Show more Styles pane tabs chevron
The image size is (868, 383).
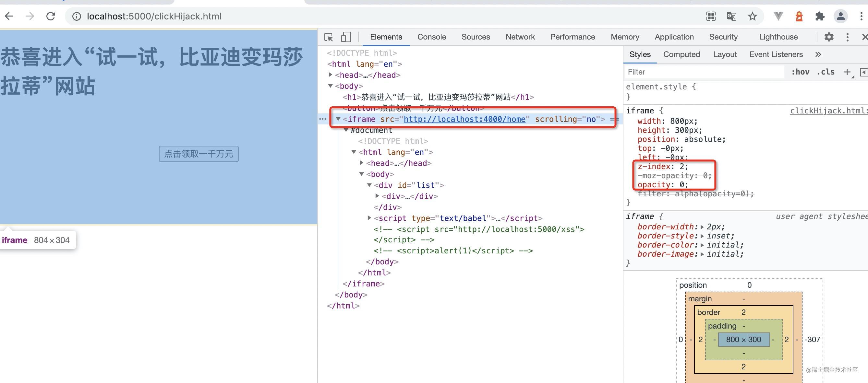pyautogui.click(x=818, y=54)
